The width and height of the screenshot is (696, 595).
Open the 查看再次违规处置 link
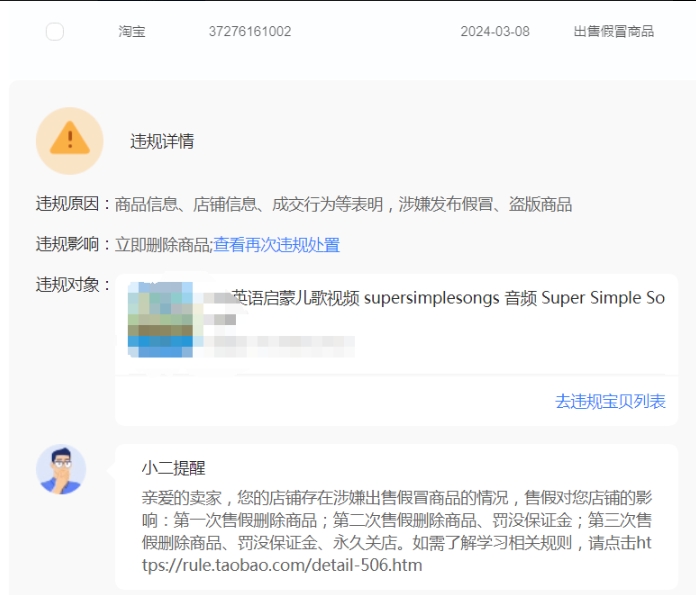click(277, 245)
